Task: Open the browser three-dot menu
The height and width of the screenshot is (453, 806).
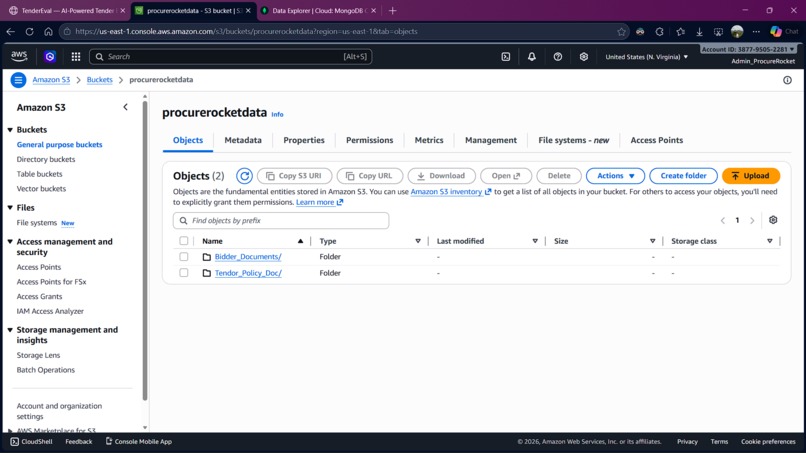Action: (756, 31)
